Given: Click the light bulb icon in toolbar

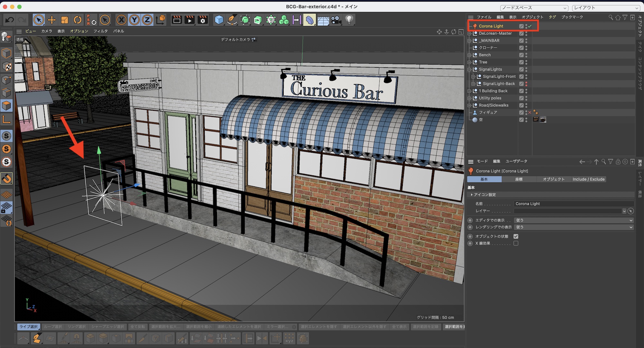Looking at the screenshot, I should click(349, 20).
